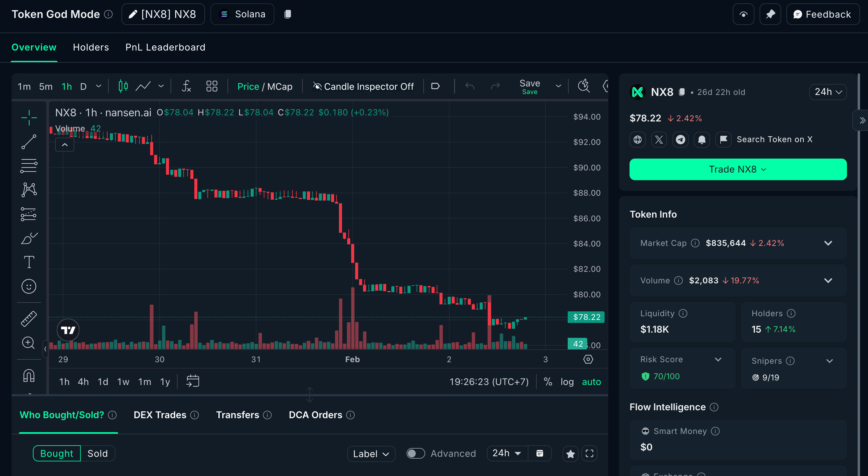Click the Telegram link icon
The image size is (868, 476).
click(x=680, y=139)
